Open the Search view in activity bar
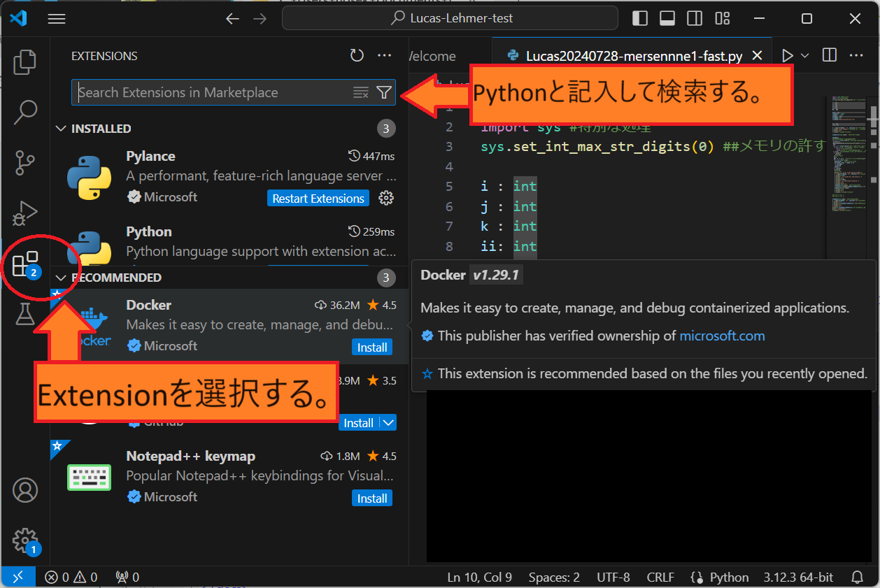880x588 pixels. click(x=25, y=110)
